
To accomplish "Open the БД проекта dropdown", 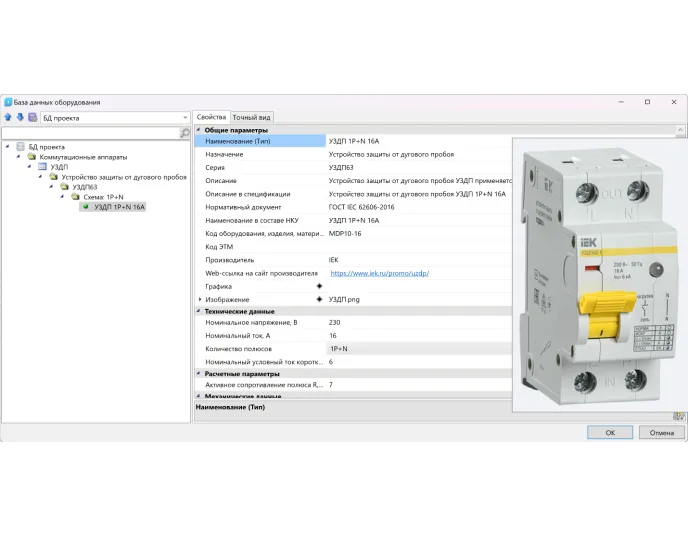I will 184,118.
